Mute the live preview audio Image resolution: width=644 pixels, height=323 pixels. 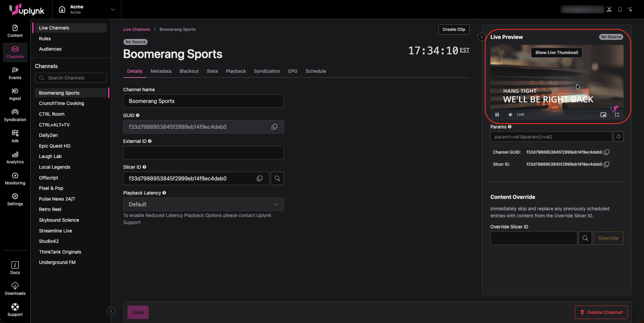pos(510,115)
